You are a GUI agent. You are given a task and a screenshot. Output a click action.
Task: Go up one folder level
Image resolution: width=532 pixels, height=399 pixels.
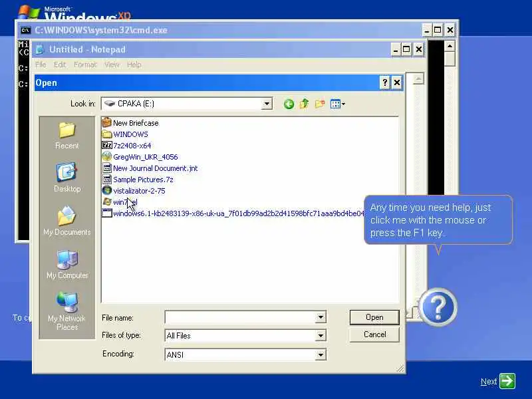click(x=304, y=104)
